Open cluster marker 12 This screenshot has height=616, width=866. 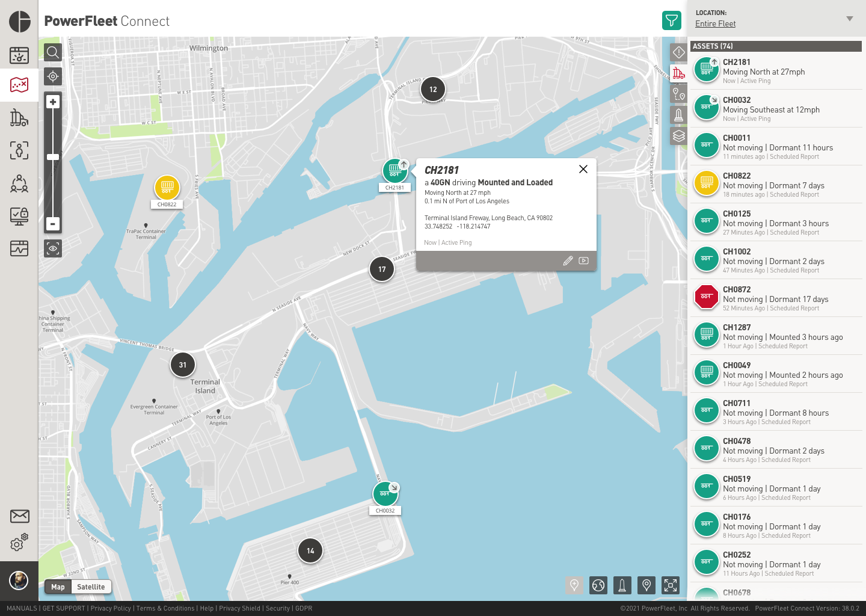pyautogui.click(x=433, y=89)
